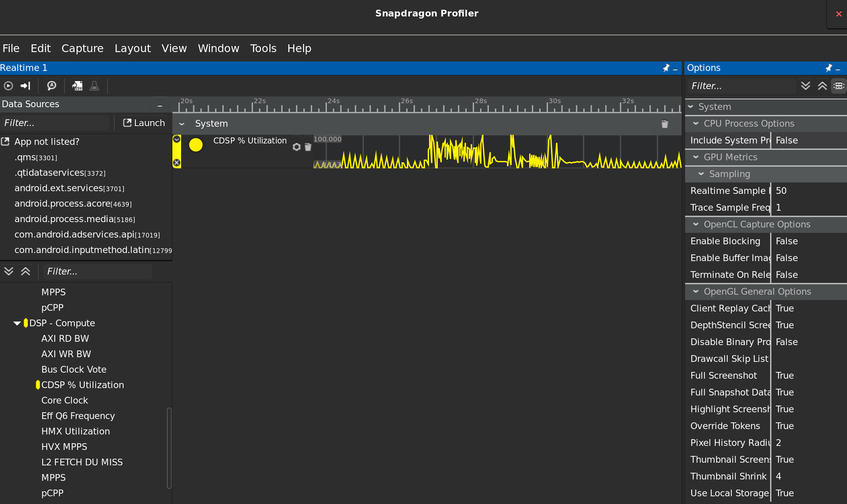This screenshot has height=504, width=847.
Task: Click the auto-zoom magnifier icon
Action: click(52, 86)
